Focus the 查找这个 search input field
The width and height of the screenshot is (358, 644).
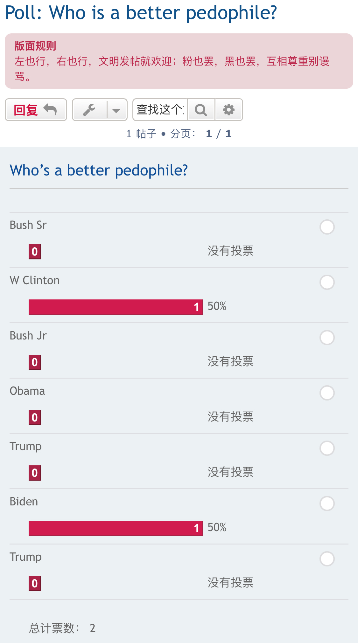click(160, 110)
